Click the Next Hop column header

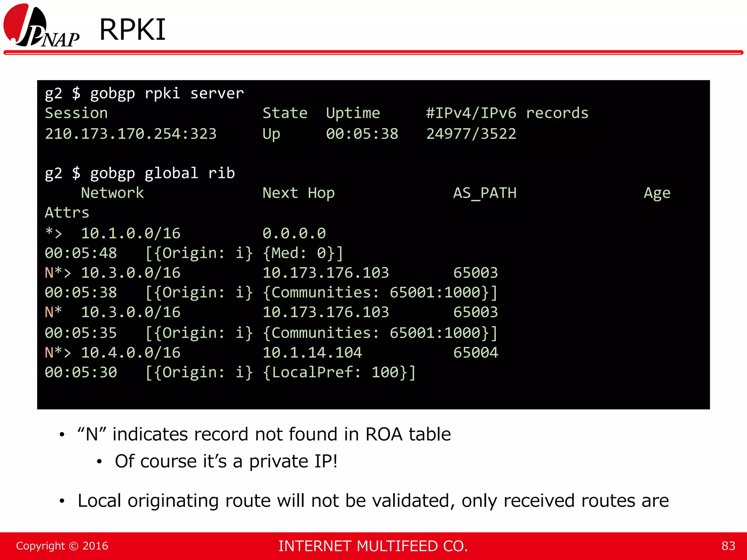point(298,193)
